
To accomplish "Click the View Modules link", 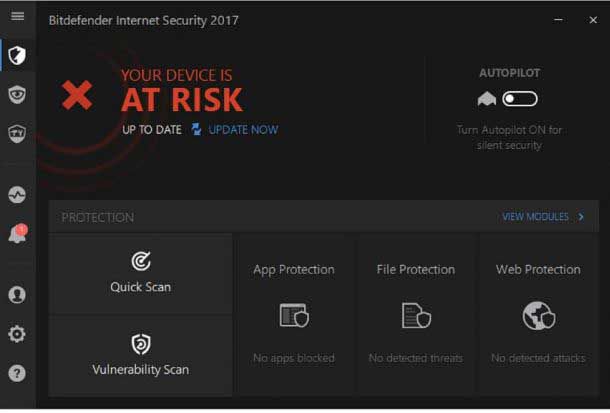I will click(x=535, y=217).
